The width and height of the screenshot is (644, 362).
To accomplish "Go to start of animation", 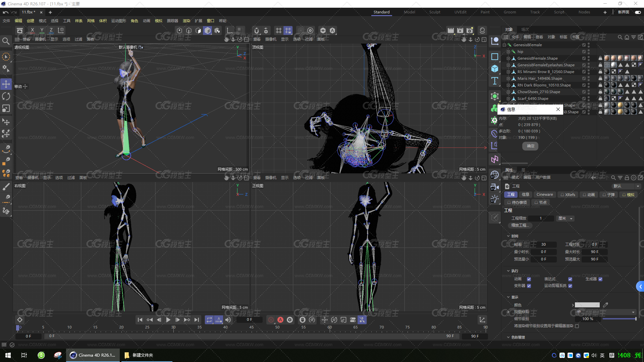I will [140, 320].
